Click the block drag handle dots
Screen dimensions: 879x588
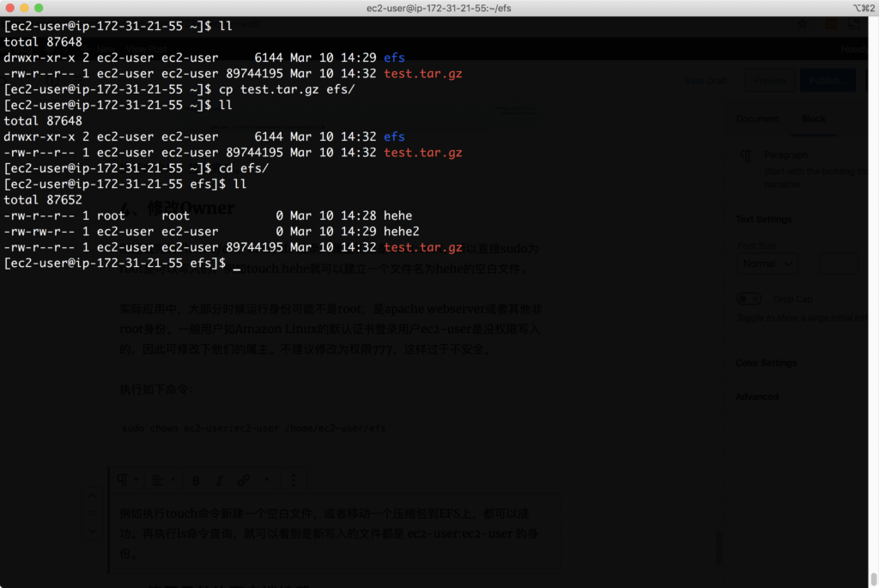pos(94,514)
